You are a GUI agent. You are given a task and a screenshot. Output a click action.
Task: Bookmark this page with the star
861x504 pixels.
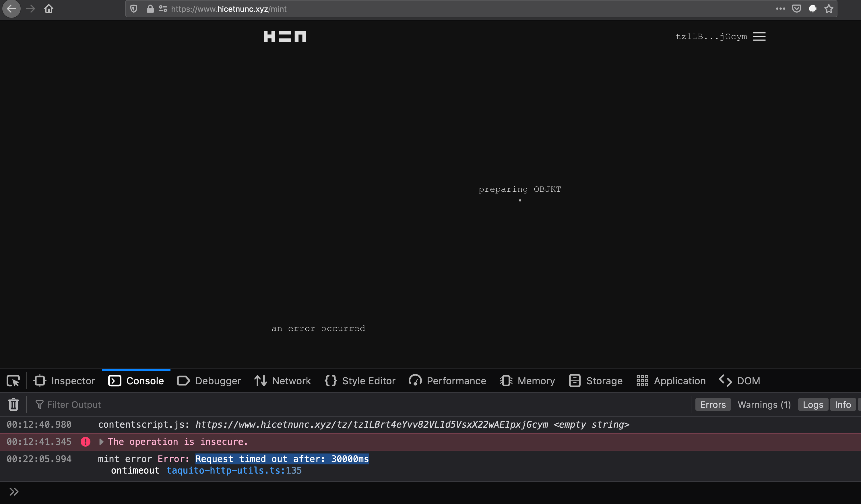tap(829, 9)
